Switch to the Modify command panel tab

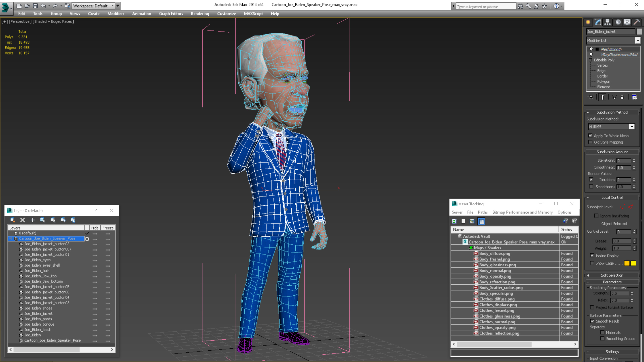point(598,22)
